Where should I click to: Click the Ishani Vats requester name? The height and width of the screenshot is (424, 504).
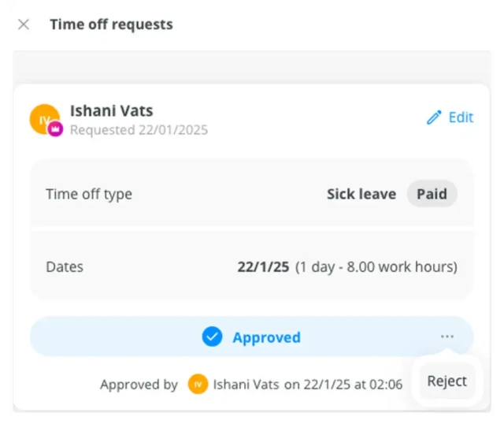click(112, 110)
